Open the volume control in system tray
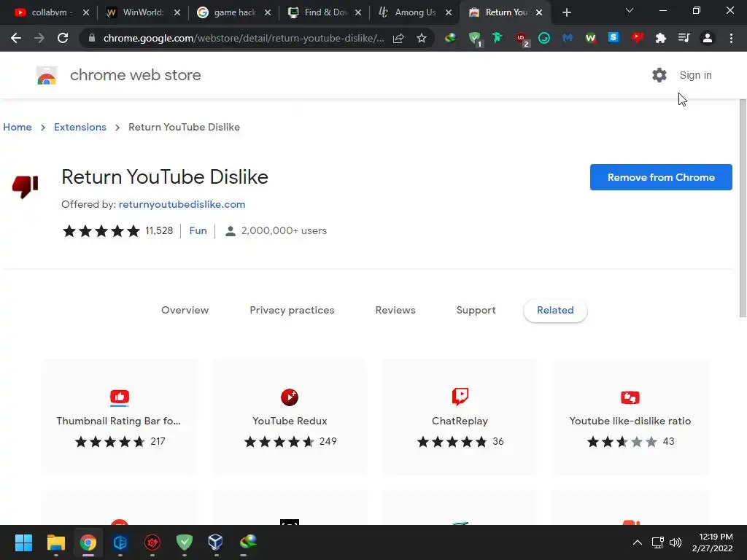Viewport: 747px width, 560px height. tap(676, 542)
